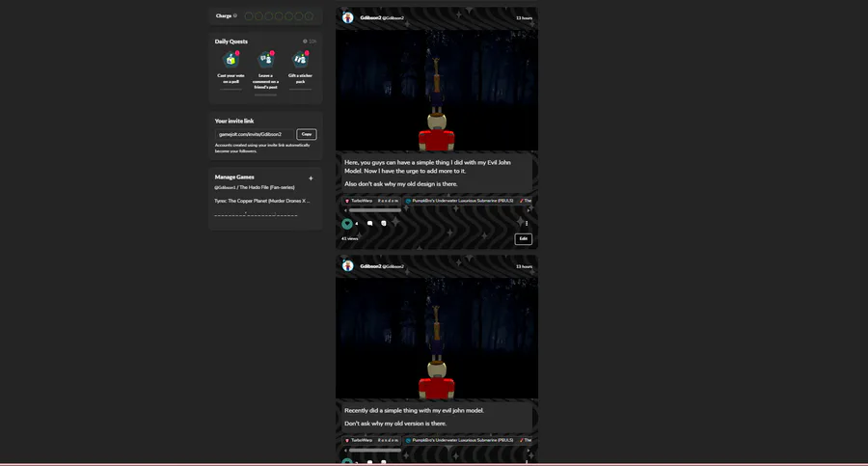Click 'Don't ask why my old version is there.'

(395, 424)
